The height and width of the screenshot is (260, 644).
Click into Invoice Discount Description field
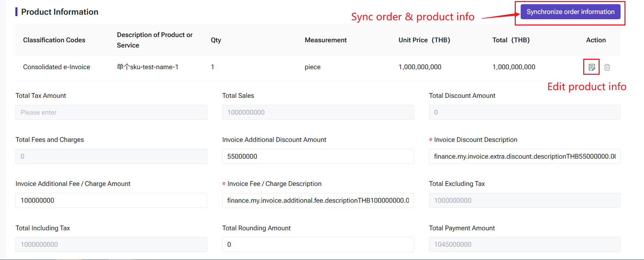[x=524, y=157]
